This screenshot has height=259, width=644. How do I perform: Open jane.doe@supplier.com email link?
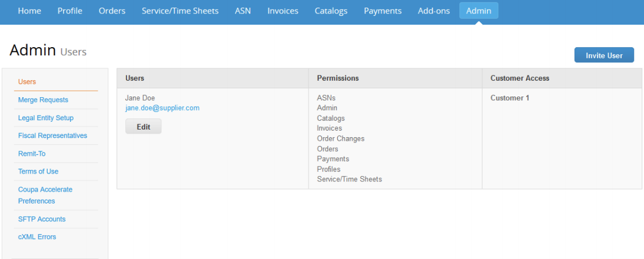coord(162,108)
